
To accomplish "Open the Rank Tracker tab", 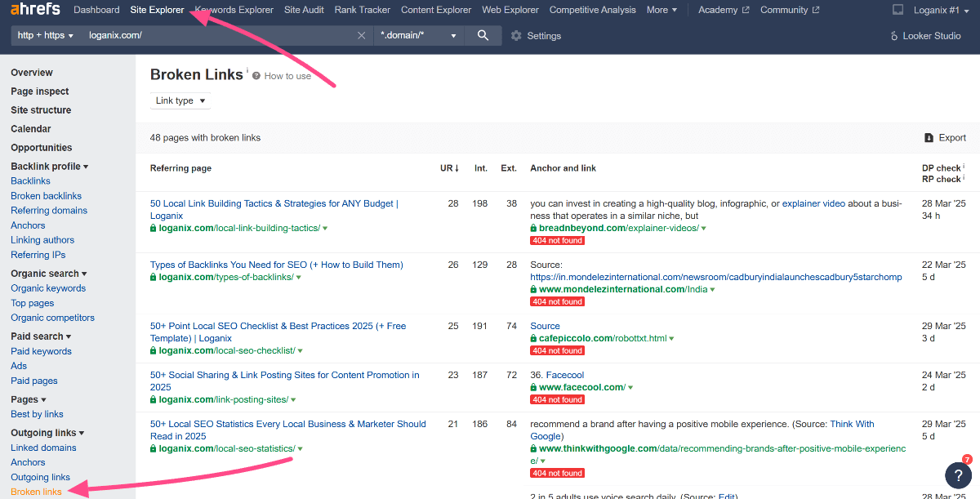I will point(363,10).
